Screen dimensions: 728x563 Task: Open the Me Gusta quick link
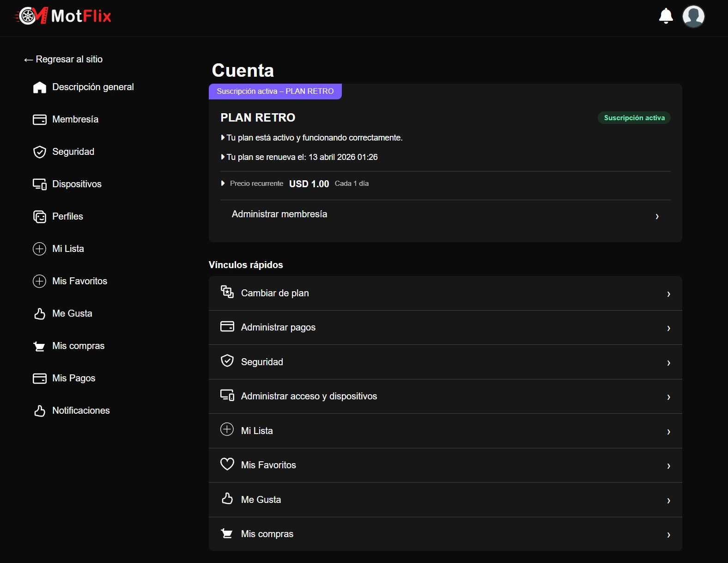coord(261,500)
